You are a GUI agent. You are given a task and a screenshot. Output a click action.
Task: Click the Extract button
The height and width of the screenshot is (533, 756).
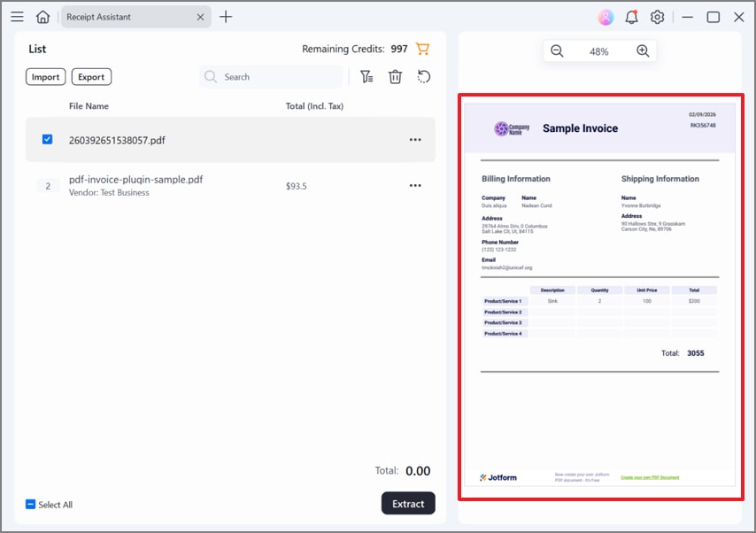(408, 503)
